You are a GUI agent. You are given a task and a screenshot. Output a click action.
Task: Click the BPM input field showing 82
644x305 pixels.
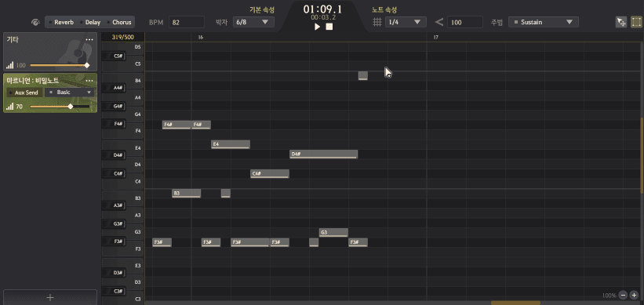pyautogui.click(x=186, y=22)
